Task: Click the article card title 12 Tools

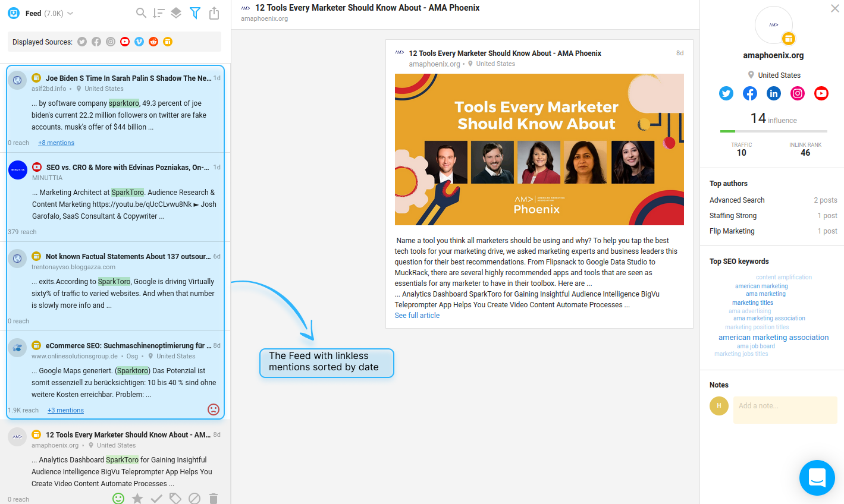Action: [x=505, y=53]
